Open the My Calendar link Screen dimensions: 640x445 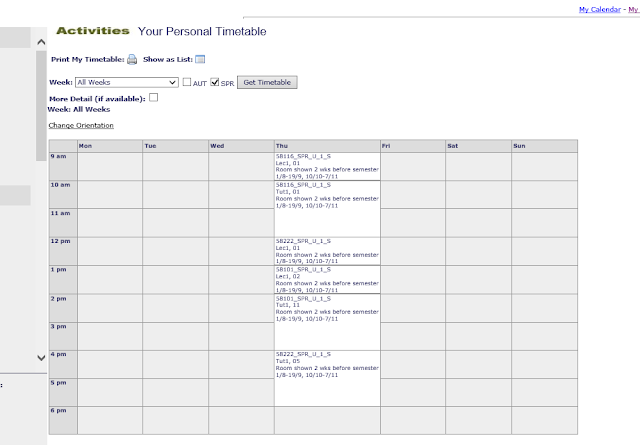pos(600,9)
